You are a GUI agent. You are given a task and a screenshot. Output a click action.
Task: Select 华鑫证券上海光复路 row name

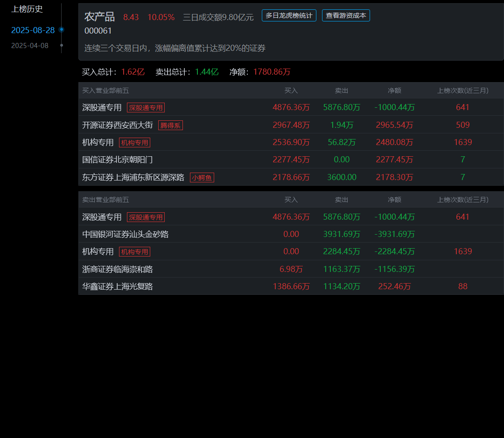tap(117, 286)
